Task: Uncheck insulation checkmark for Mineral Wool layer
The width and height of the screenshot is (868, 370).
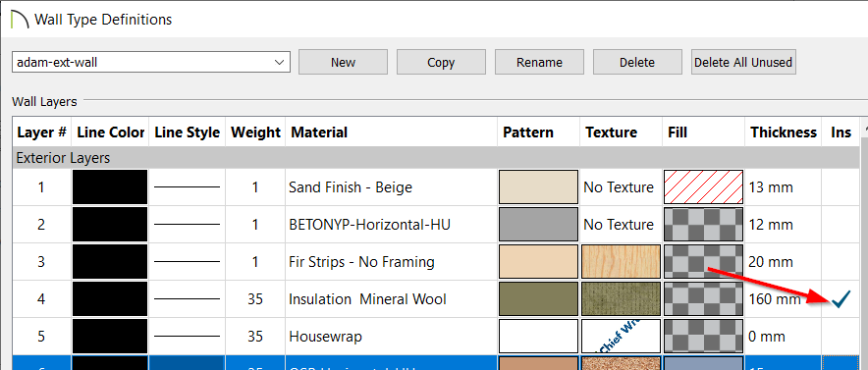Action: click(841, 299)
